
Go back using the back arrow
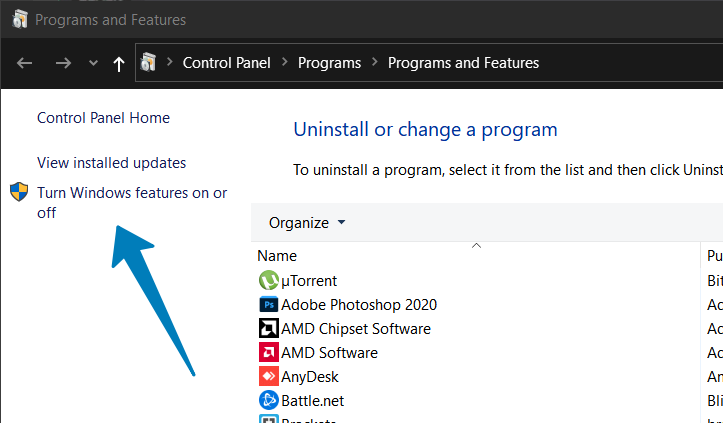[x=27, y=63]
